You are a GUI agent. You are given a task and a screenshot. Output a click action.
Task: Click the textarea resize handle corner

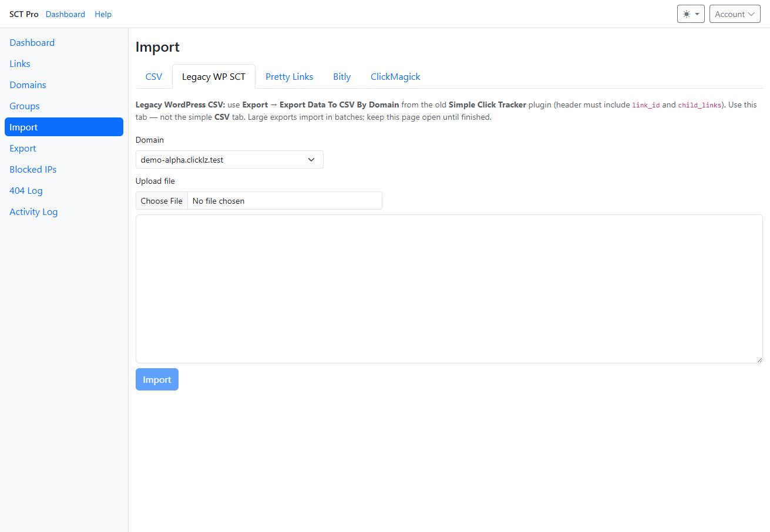click(x=759, y=359)
